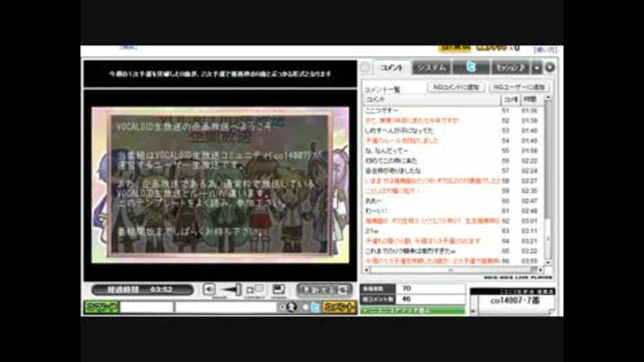
Task: Click the small left-arrow tab scroll button
Action: pos(537,68)
